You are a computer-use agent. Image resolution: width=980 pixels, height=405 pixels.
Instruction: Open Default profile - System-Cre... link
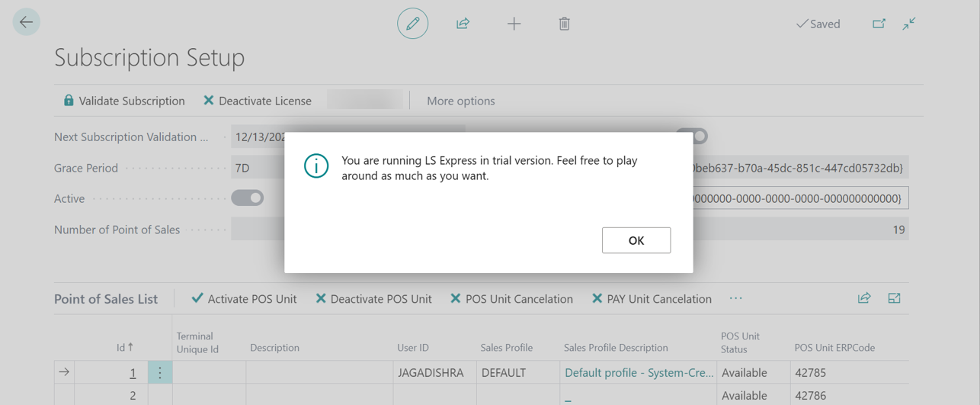pyautogui.click(x=639, y=373)
